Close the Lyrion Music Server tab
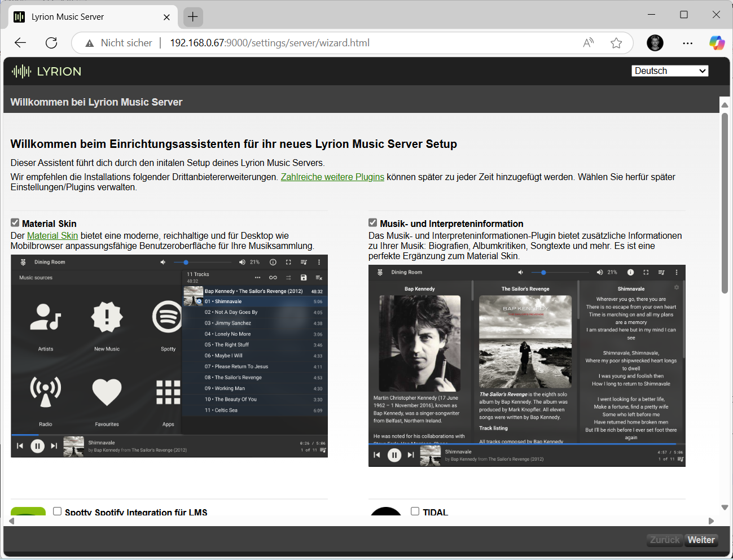Image resolution: width=733 pixels, height=560 pixels. coord(166,17)
